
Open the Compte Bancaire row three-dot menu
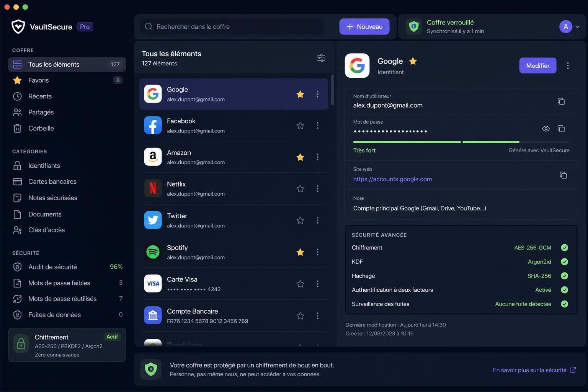coord(317,316)
